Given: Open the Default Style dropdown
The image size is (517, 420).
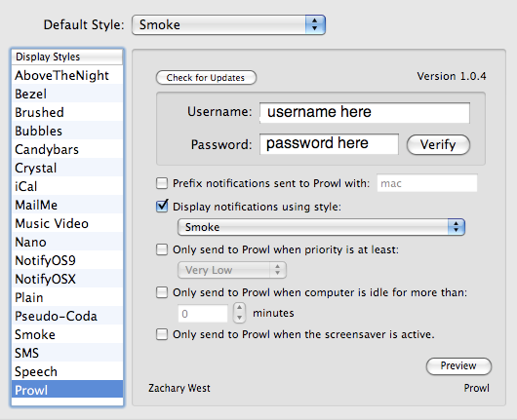Looking at the screenshot, I should (228, 24).
